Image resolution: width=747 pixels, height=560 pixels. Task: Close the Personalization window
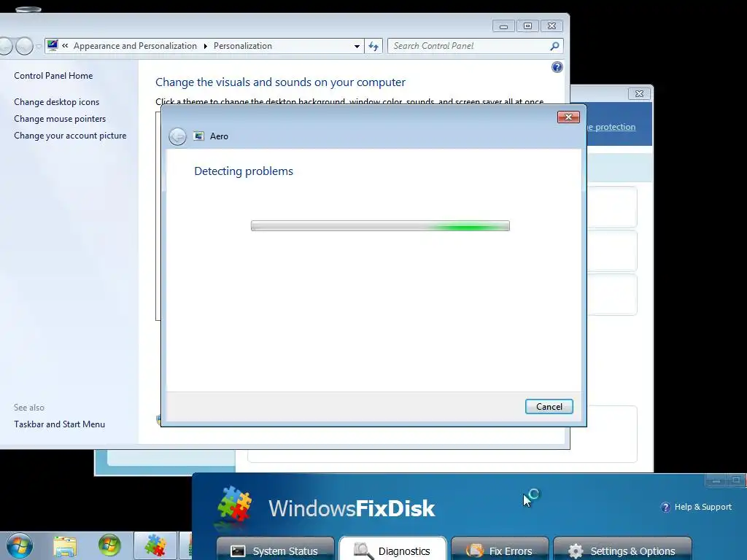click(x=551, y=26)
